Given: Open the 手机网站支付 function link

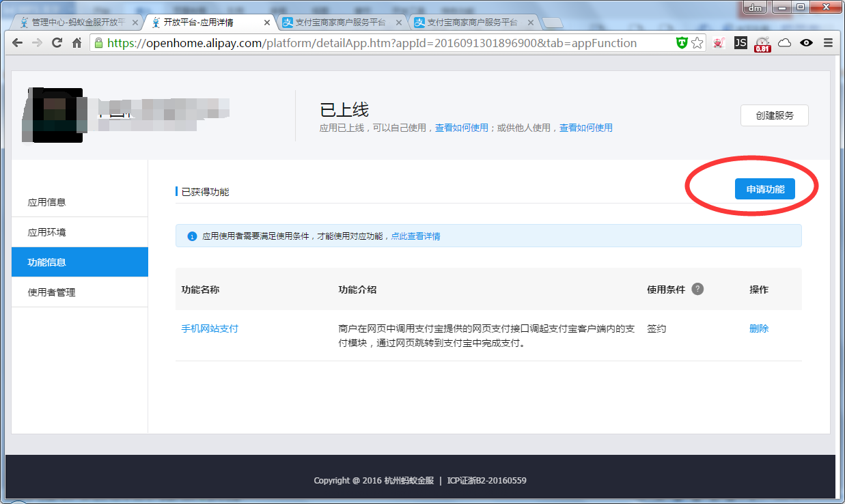Looking at the screenshot, I should (x=210, y=328).
